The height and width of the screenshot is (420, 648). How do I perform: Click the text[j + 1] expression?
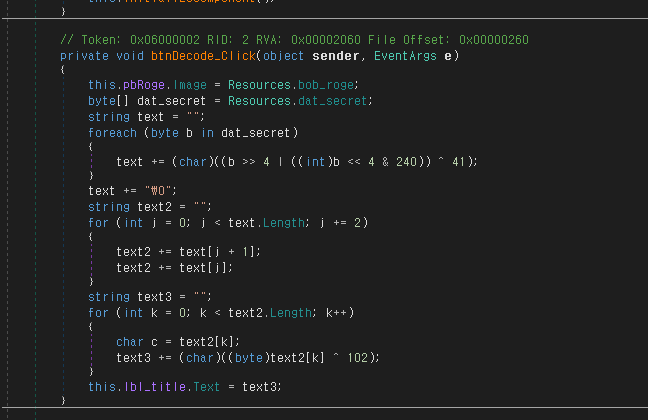(217, 252)
